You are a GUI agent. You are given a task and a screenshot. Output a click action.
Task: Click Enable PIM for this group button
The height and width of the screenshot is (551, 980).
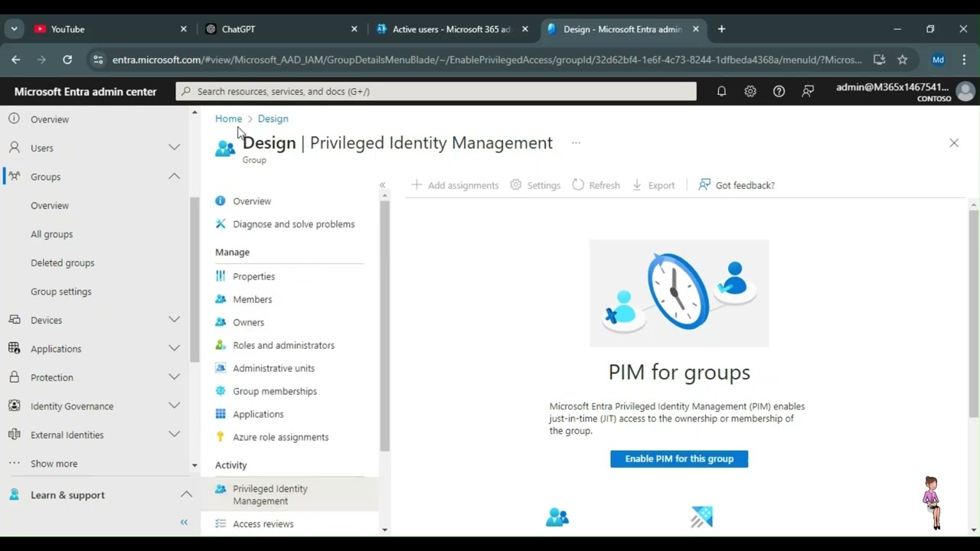click(x=679, y=458)
